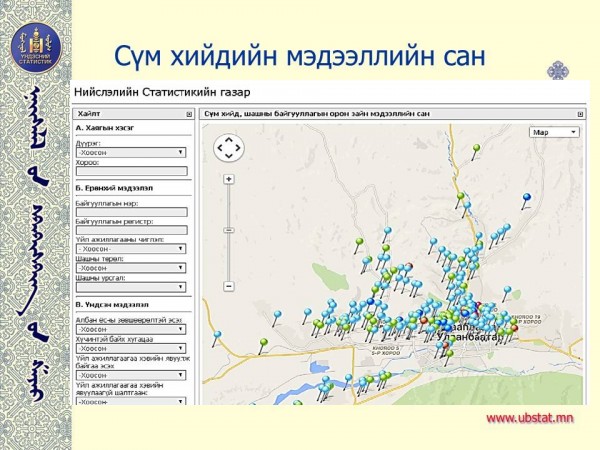Image resolution: width=600 pixels, height=450 pixels.
Task: Open the Үйл ажиллагааны чиглэл dropdown
Action: click(131, 249)
